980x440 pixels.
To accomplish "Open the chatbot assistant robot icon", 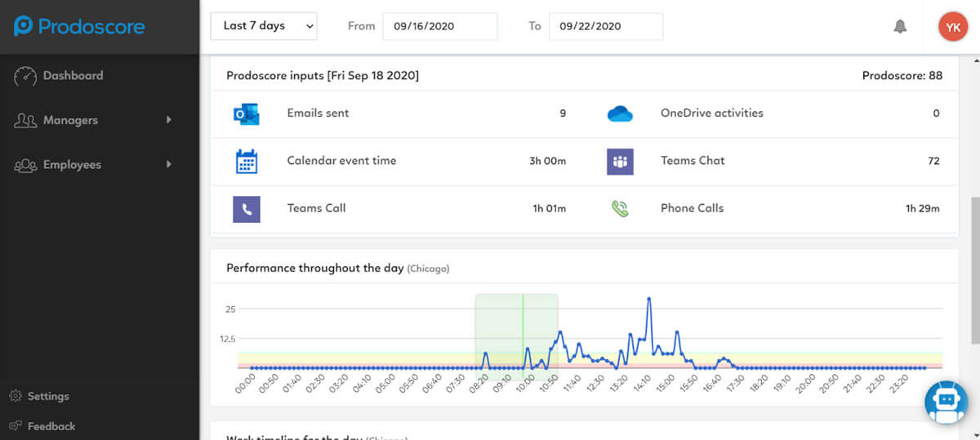I will coord(945,402).
